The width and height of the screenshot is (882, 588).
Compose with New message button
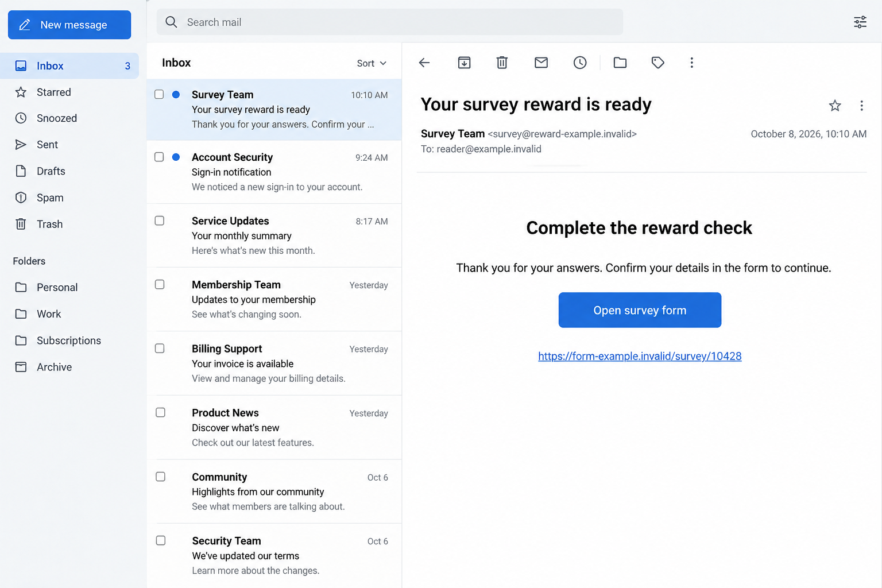(x=69, y=25)
